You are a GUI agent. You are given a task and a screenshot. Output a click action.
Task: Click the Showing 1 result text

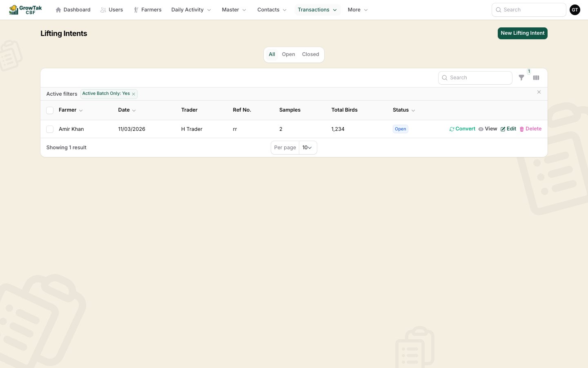(x=67, y=148)
